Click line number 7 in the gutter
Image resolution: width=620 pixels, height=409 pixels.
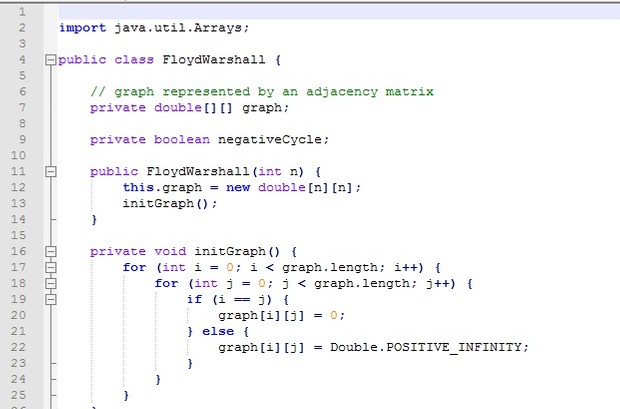[x=23, y=108]
